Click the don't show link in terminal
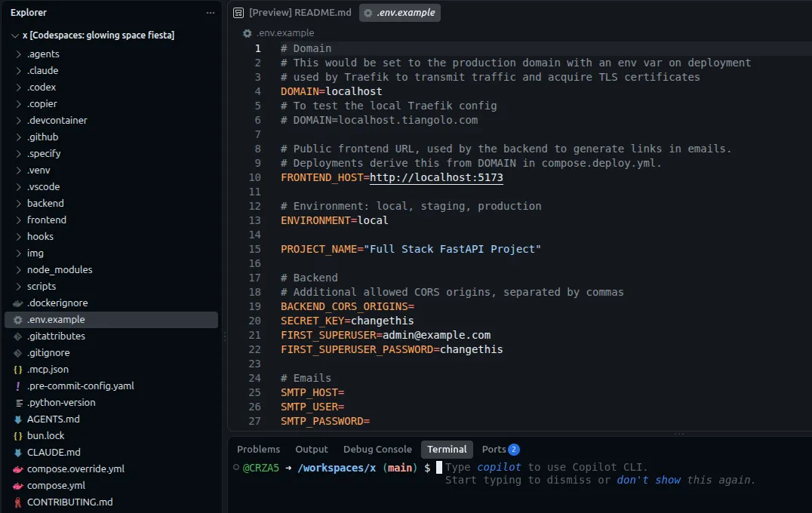The height and width of the screenshot is (513, 812). (648, 481)
